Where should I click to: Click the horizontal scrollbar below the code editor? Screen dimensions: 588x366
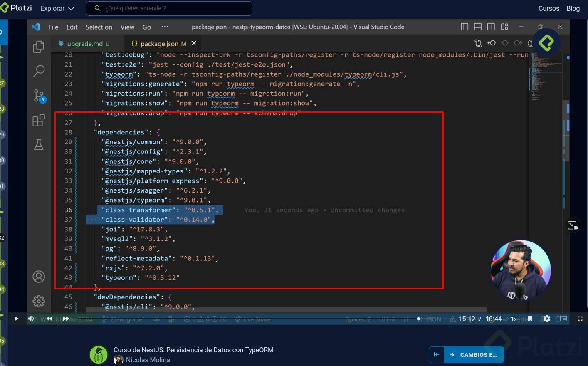[286, 310]
